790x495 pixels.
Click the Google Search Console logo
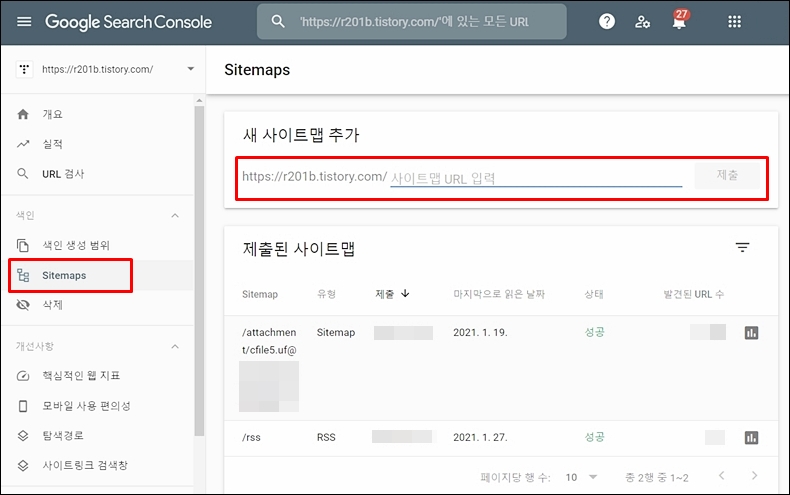click(x=128, y=22)
